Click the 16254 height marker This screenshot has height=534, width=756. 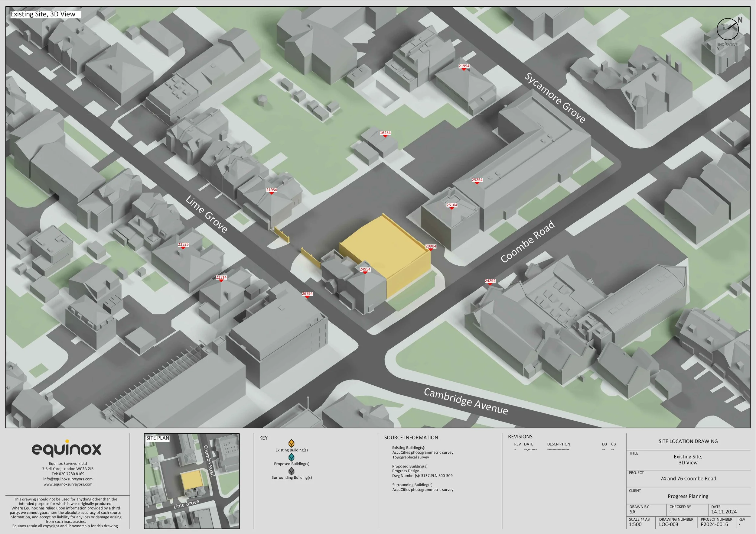pyautogui.click(x=385, y=133)
